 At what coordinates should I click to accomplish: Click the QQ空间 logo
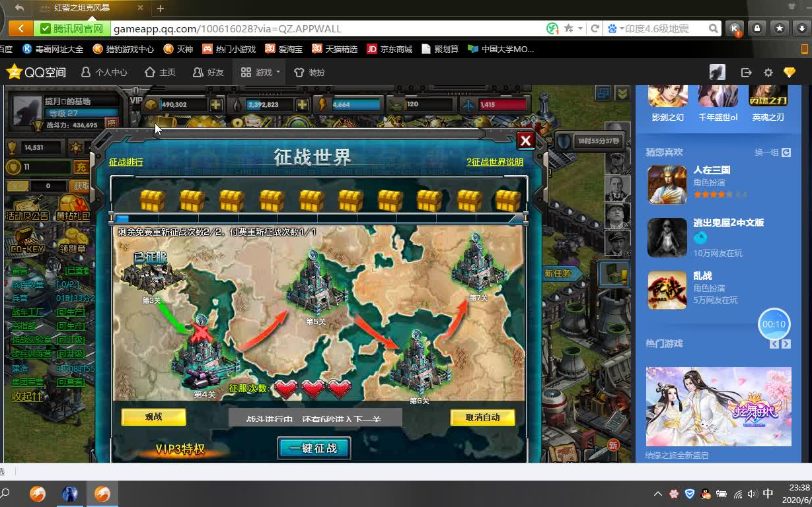[x=36, y=72]
